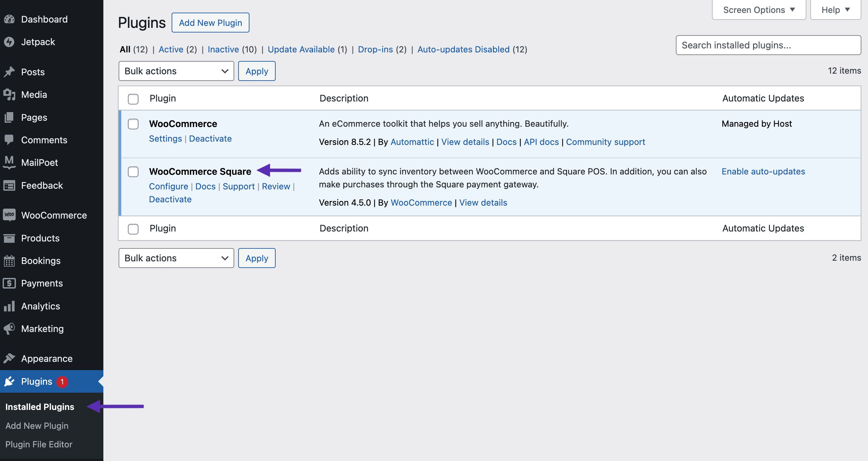Check the WooCommerce Square plugin checkbox
This screenshot has height=461, width=868.
[133, 172]
